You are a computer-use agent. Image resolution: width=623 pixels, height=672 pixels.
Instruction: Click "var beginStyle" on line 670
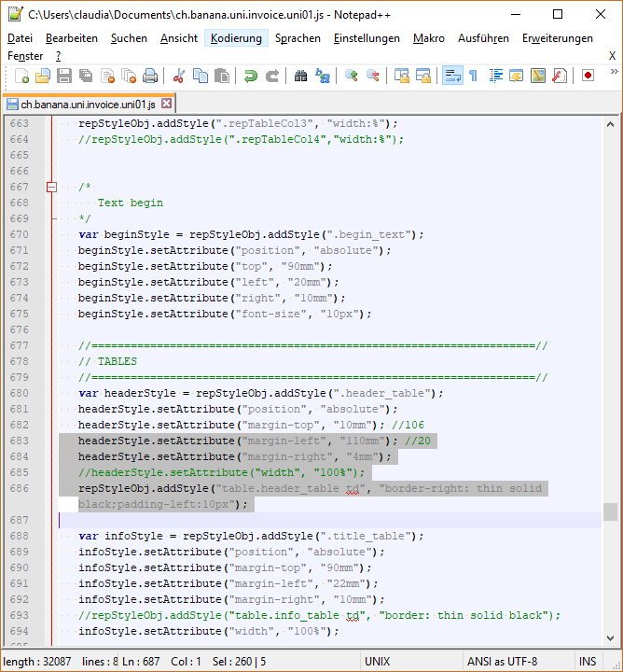(x=124, y=234)
